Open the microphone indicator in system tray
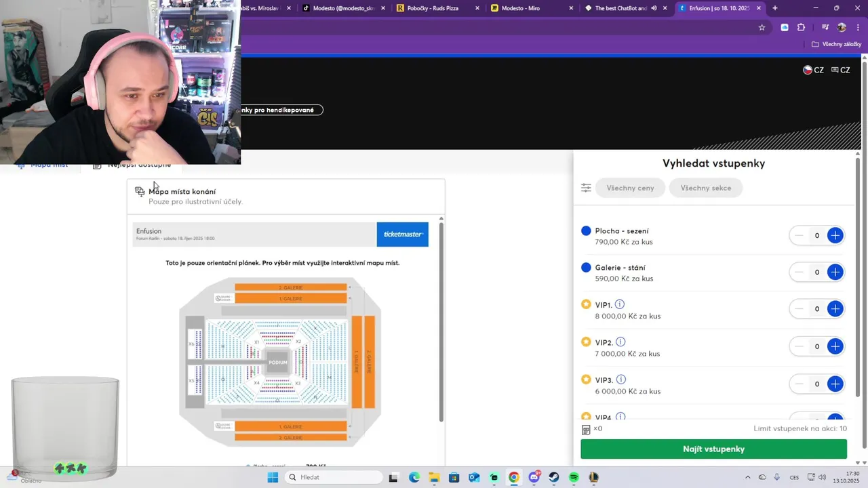Image resolution: width=868 pixels, height=488 pixels. point(777,477)
